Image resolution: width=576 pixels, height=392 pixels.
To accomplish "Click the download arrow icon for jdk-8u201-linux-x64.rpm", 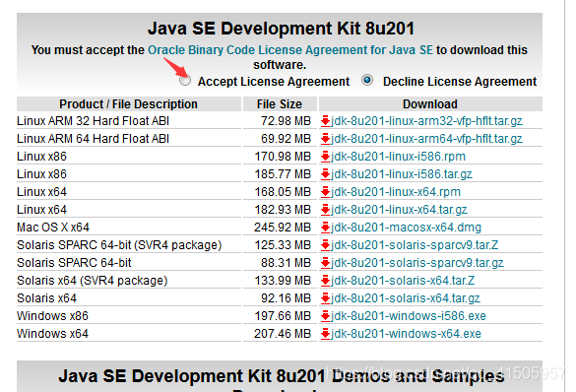I will coord(325,192).
